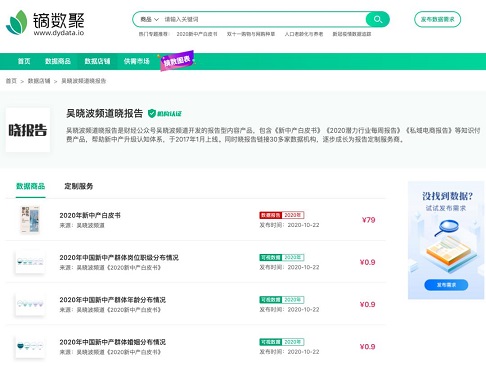Go to 首页 in green navigation
The height and width of the screenshot is (367, 486).
click(24, 61)
